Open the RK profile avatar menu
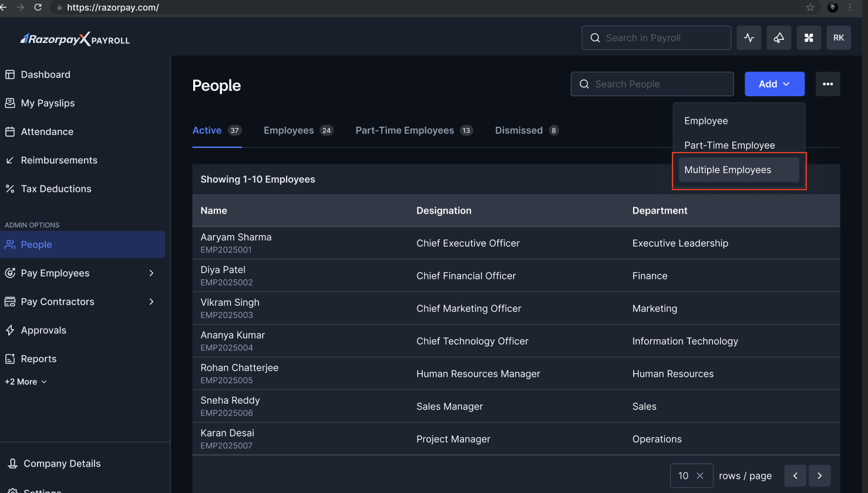The width and height of the screenshot is (868, 493). pos(839,38)
